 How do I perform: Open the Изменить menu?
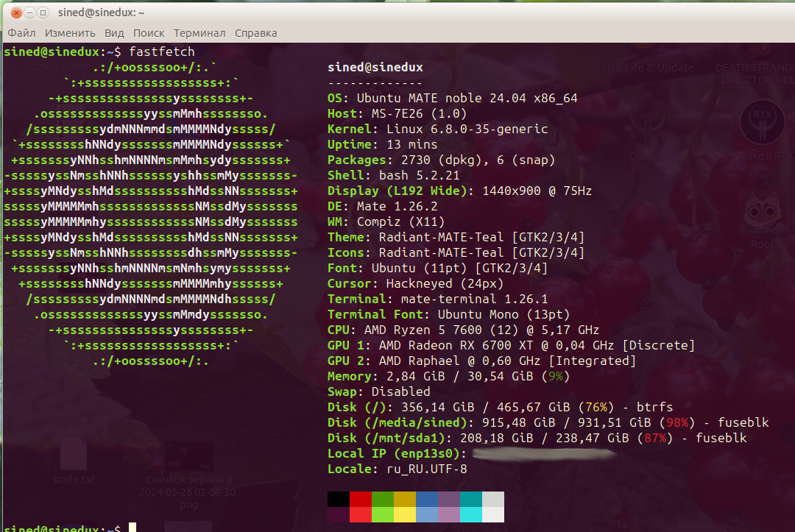pos(70,33)
